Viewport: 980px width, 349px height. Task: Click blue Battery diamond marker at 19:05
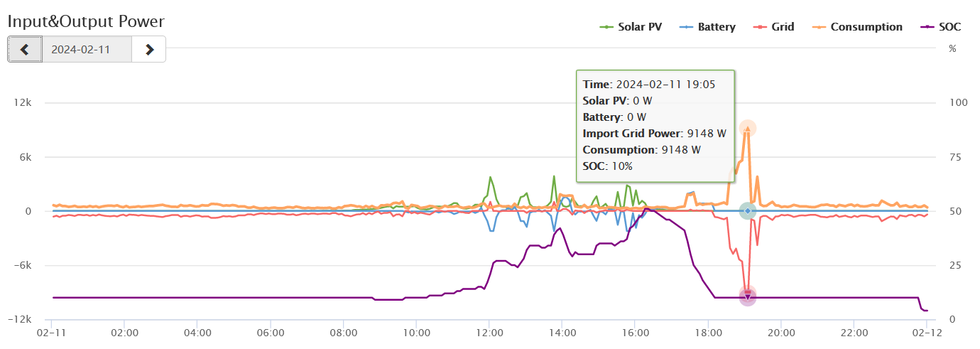[747, 211]
